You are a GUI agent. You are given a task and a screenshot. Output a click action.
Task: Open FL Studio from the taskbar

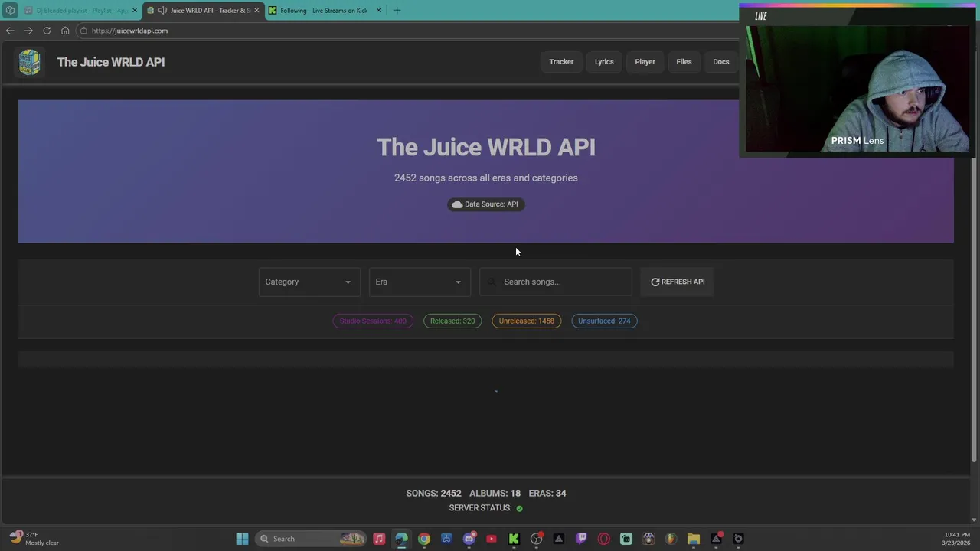(x=671, y=539)
